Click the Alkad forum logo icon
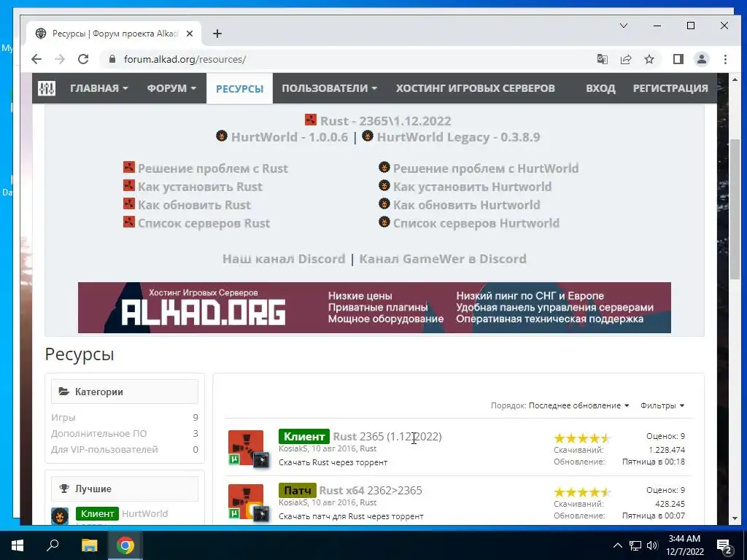 [46, 88]
